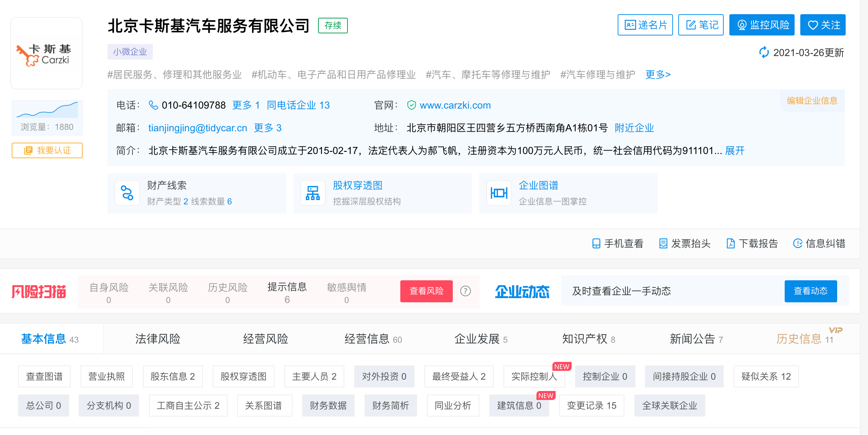
Task: Click the question mark help icon near 查看风险
Action: (465, 291)
